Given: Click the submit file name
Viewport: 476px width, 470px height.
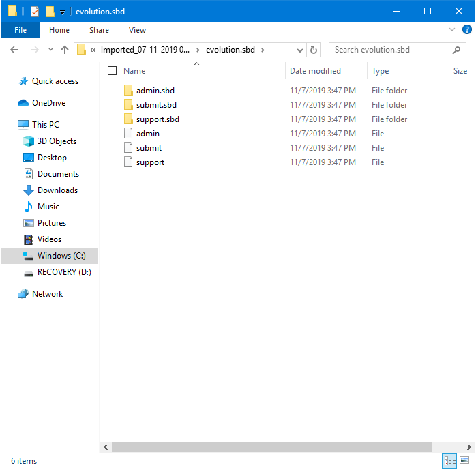Looking at the screenshot, I should 149,148.
